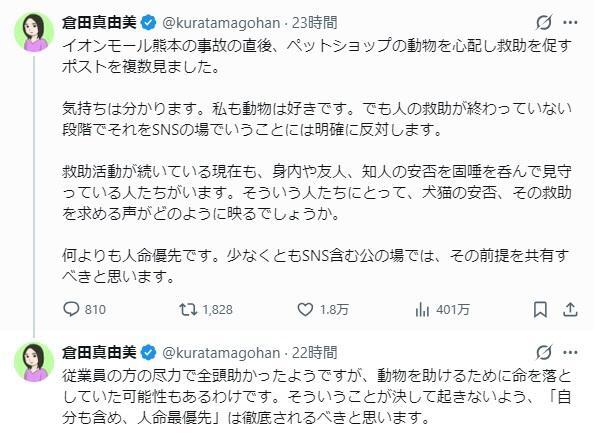
Task: Open the more options menu on first post
Action: coord(570,23)
